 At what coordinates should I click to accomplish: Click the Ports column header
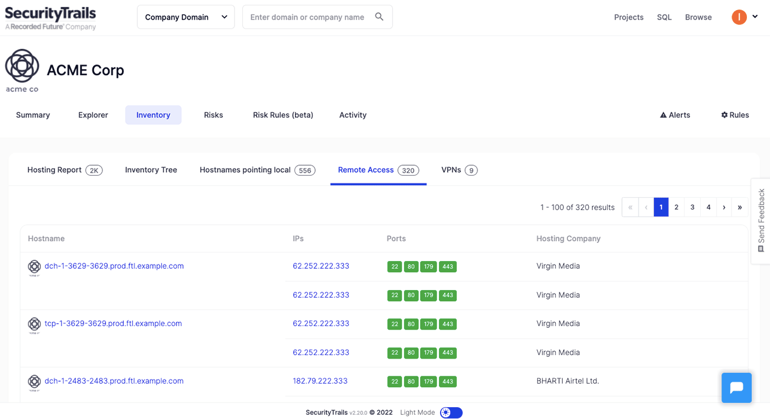pyautogui.click(x=396, y=238)
